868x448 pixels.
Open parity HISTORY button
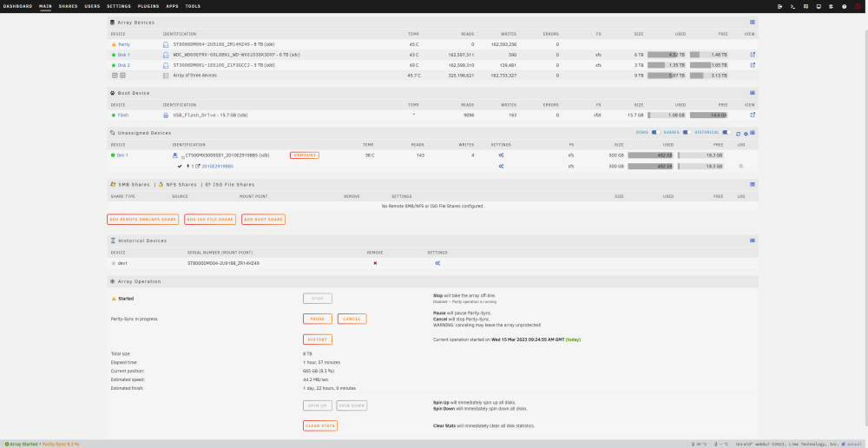[318, 339]
